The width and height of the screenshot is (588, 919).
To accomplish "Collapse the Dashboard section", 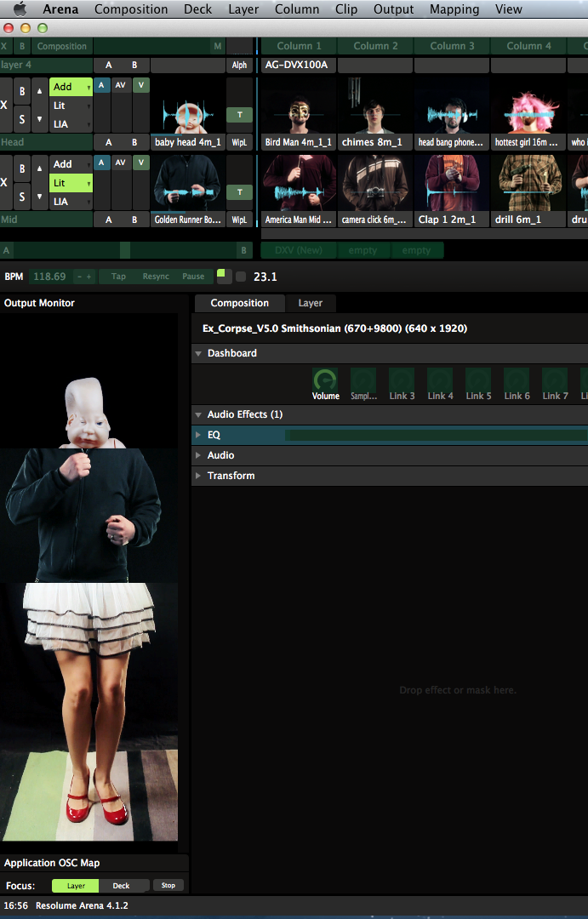I will click(199, 353).
